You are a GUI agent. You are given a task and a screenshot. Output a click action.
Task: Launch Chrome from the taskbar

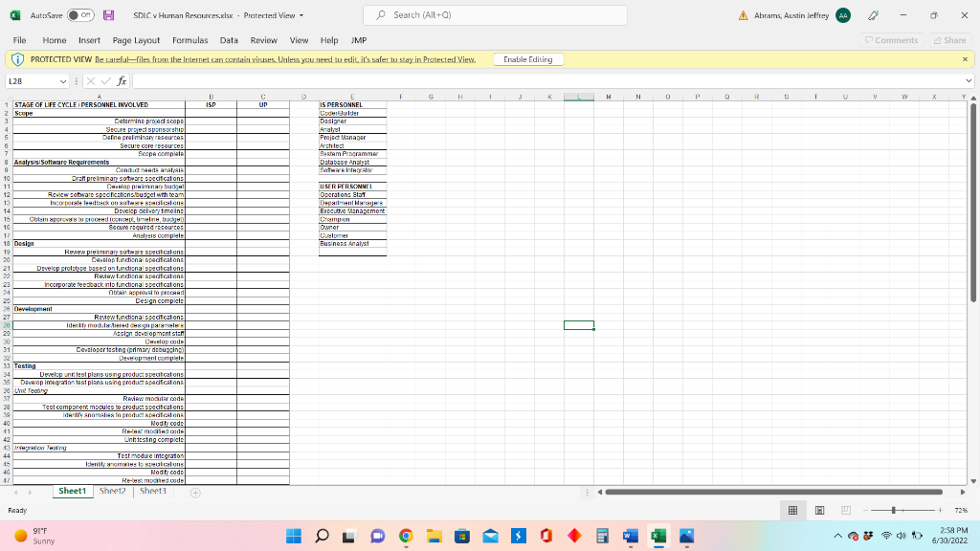click(406, 536)
